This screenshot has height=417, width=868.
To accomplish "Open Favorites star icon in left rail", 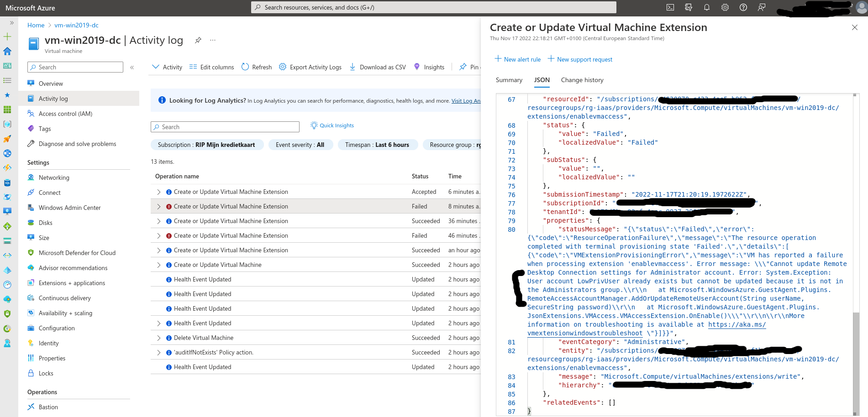I will pos(7,95).
